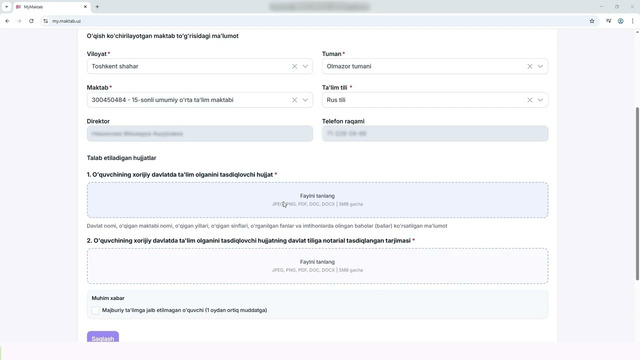Screen dimensions: 640x360
Task: Click the page vertical scrollbar thumb
Action: [637, 193]
